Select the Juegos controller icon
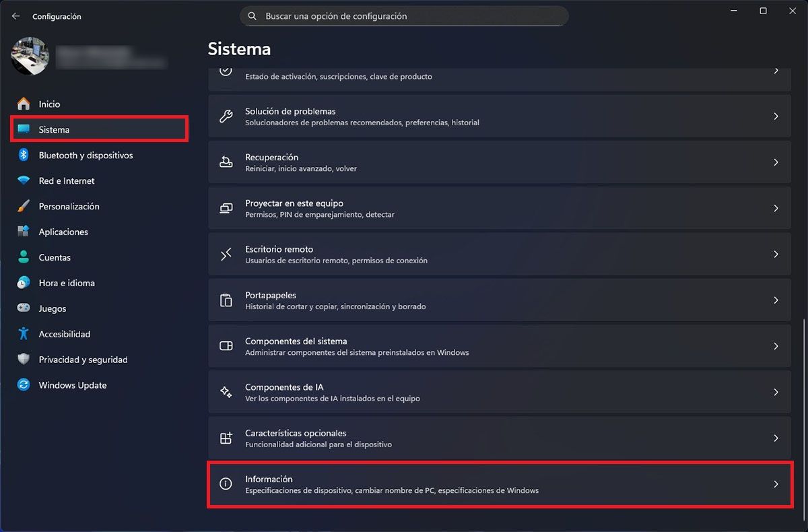This screenshot has width=808, height=532. click(x=24, y=308)
